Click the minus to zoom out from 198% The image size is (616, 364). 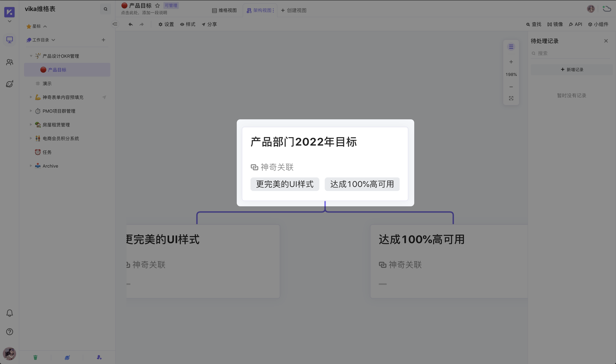pyautogui.click(x=511, y=87)
